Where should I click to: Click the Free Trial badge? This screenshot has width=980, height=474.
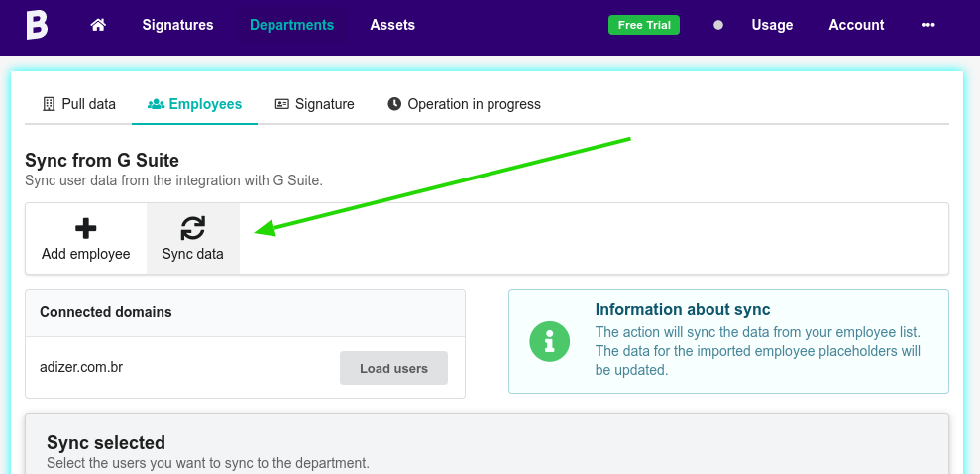(644, 25)
